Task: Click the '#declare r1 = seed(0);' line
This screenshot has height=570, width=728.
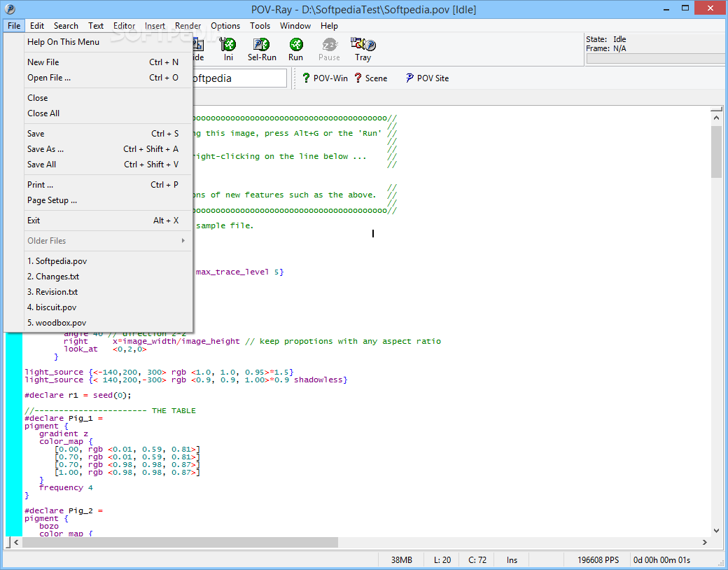Action: click(78, 396)
